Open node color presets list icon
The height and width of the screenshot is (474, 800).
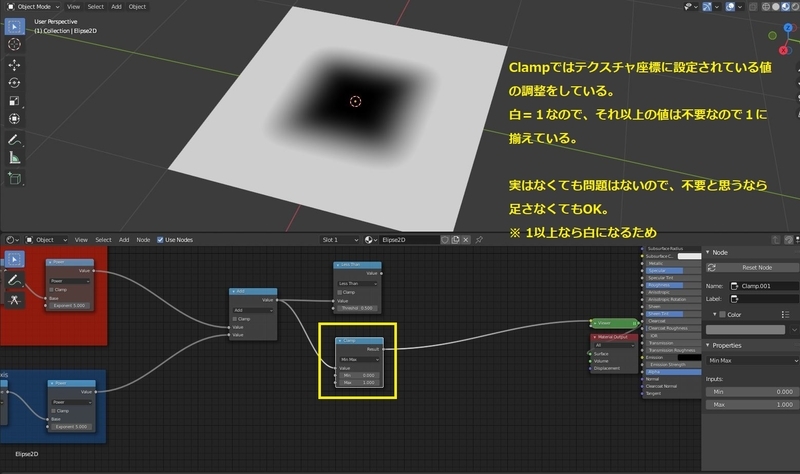tap(785, 315)
